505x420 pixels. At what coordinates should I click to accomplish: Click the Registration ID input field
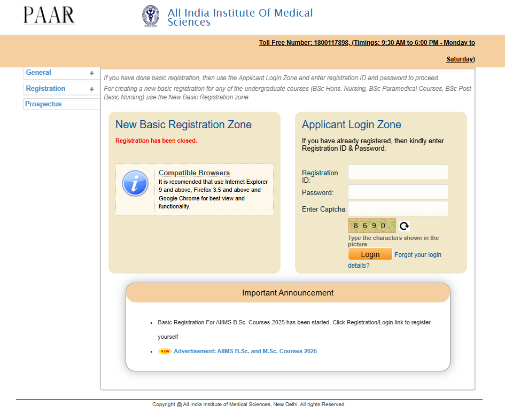coord(398,173)
